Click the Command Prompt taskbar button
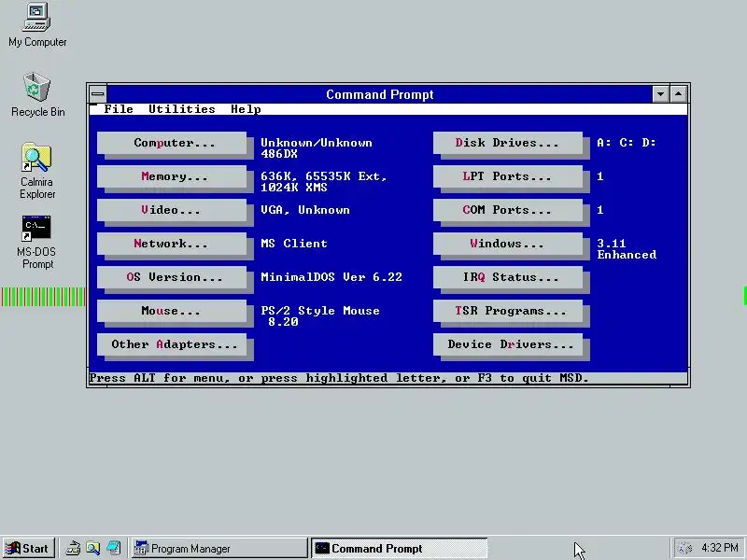Image resolution: width=747 pixels, height=560 pixels. pyautogui.click(x=400, y=548)
